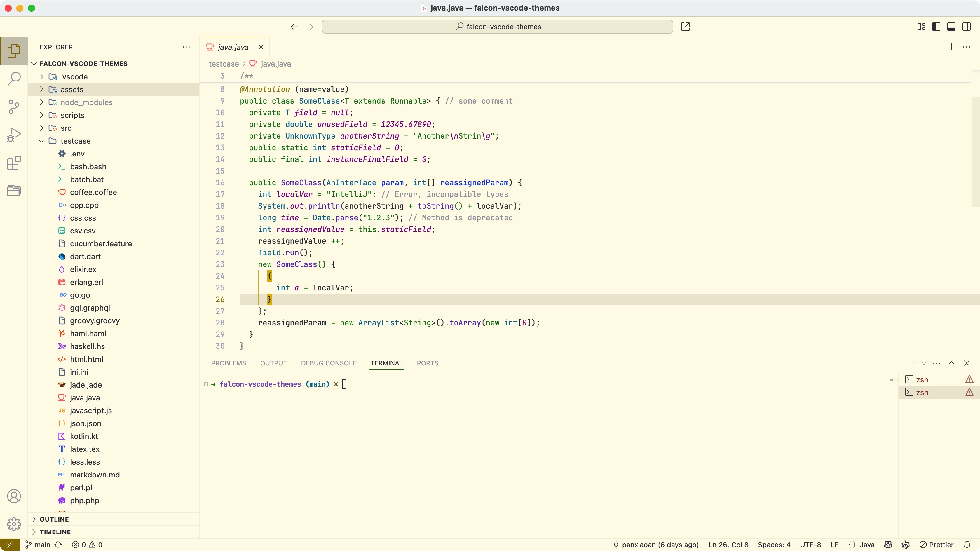
Task: Toggle the primary side bar visibility
Action: click(x=936, y=27)
